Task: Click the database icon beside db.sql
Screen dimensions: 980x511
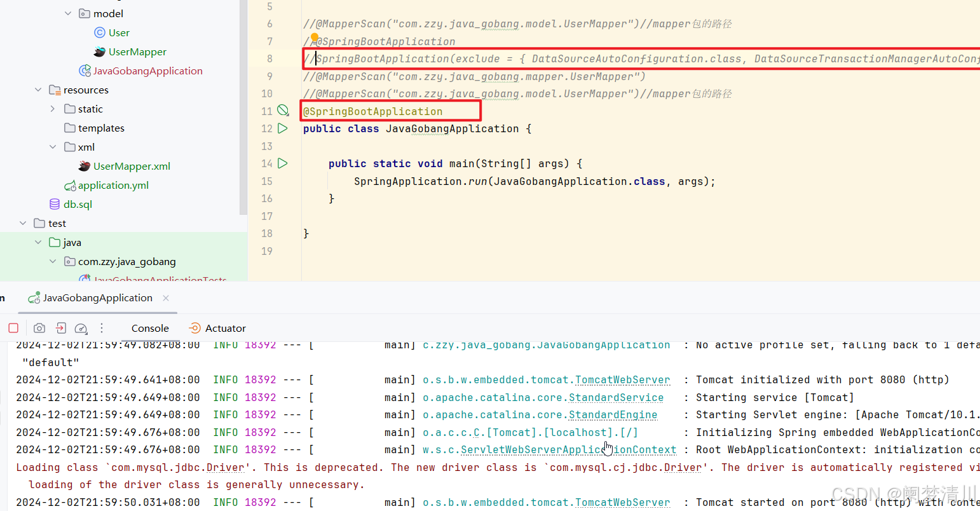Action: point(54,204)
